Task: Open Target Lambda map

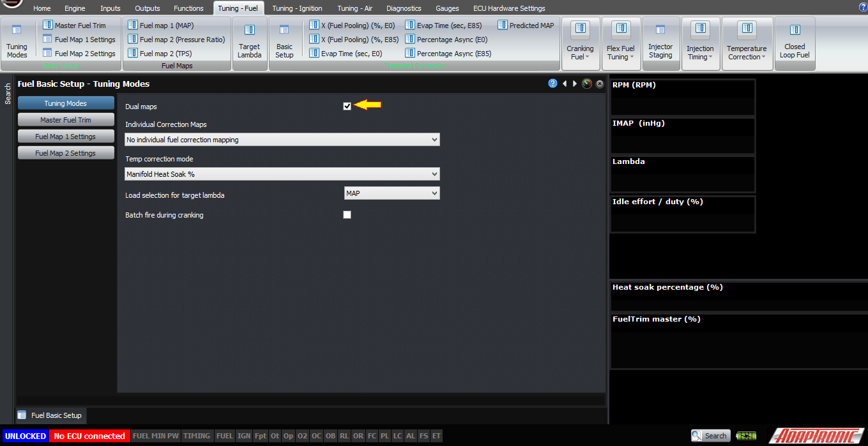Action: pyautogui.click(x=249, y=41)
